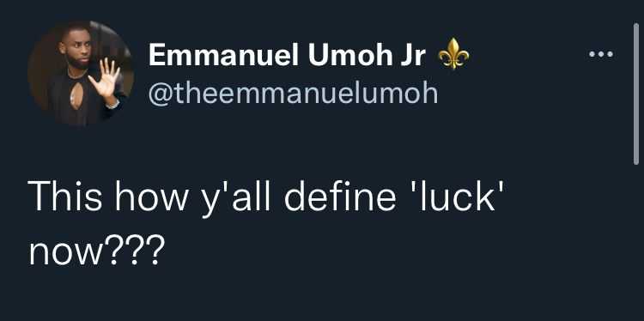The width and height of the screenshot is (644, 321).
Task: Click the vertical scrollbar thumb
Action: tap(636, 94)
